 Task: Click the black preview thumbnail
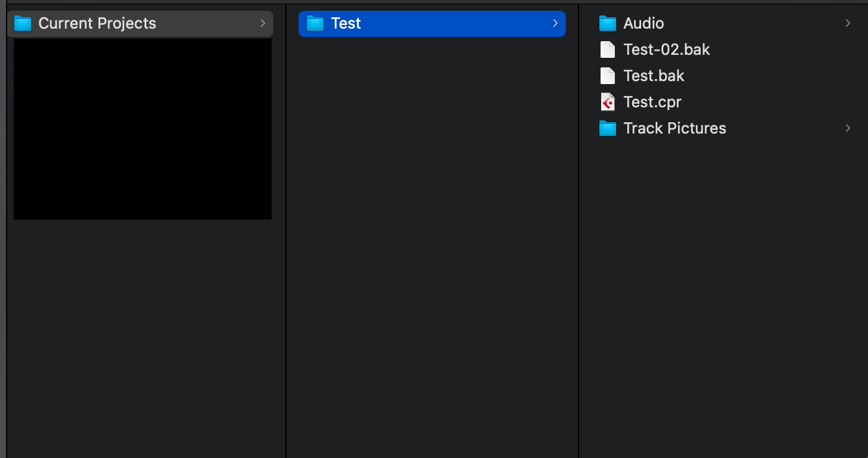pos(143,129)
